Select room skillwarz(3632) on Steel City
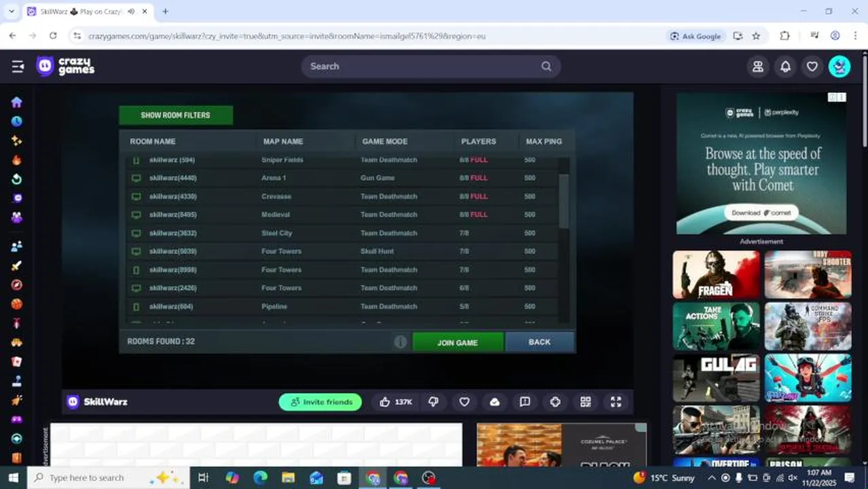 (343, 233)
